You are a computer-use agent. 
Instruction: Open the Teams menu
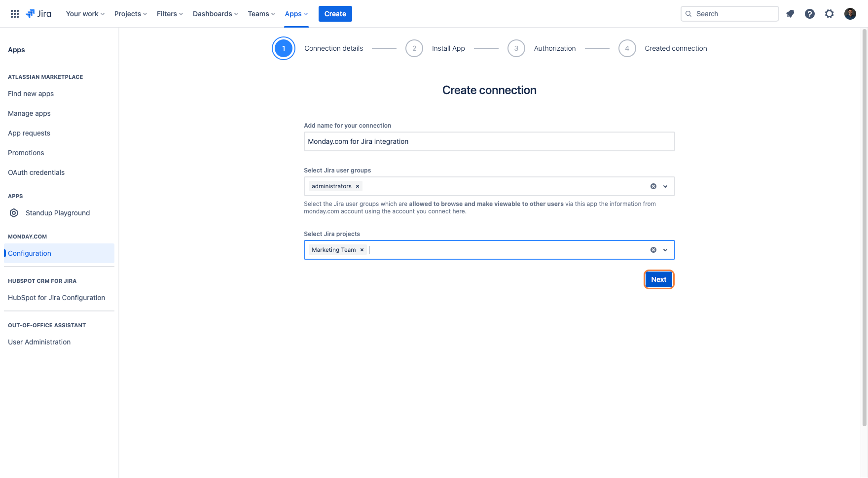[x=261, y=14]
